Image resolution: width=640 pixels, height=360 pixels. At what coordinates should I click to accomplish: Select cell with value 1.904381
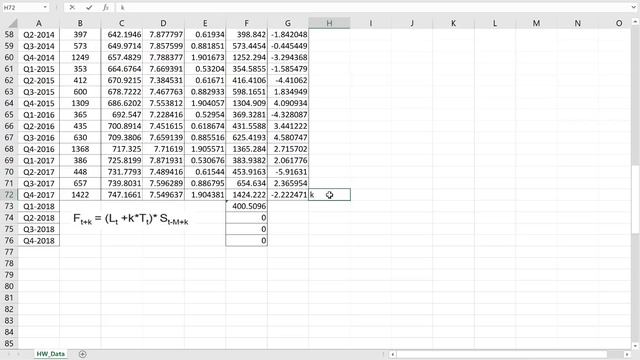(x=205, y=195)
